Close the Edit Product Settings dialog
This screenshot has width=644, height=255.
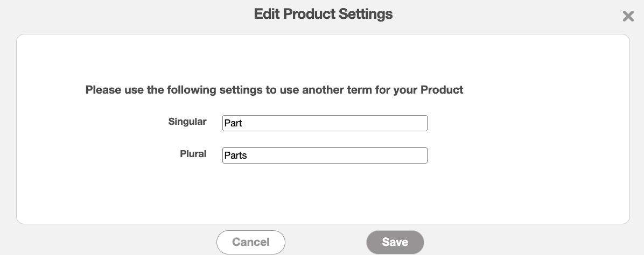[628, 16]
